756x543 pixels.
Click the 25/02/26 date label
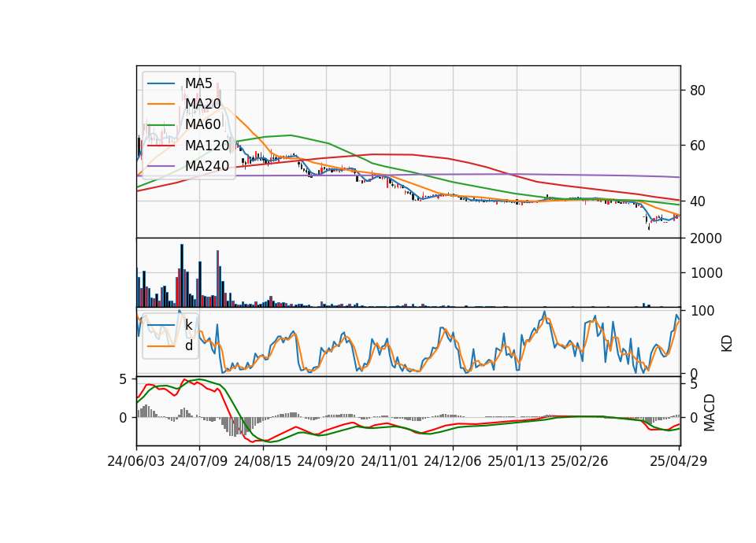tap(580, 461)
